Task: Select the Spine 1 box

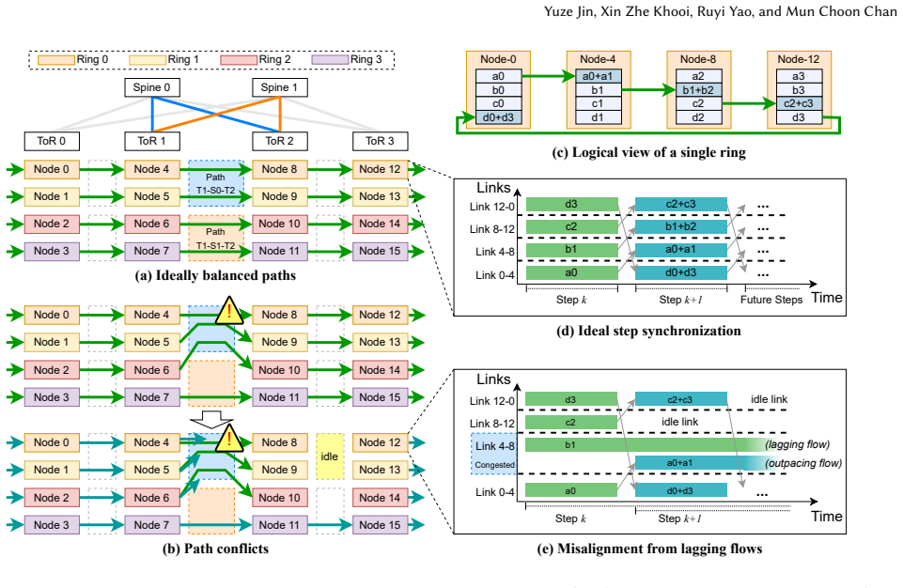Action: point(280,87)
